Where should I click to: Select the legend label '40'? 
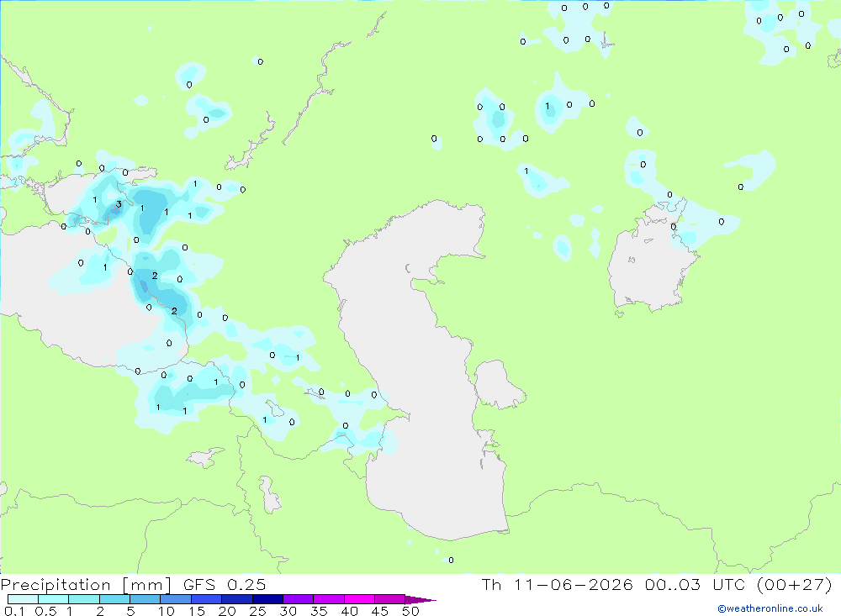(350, 611)
